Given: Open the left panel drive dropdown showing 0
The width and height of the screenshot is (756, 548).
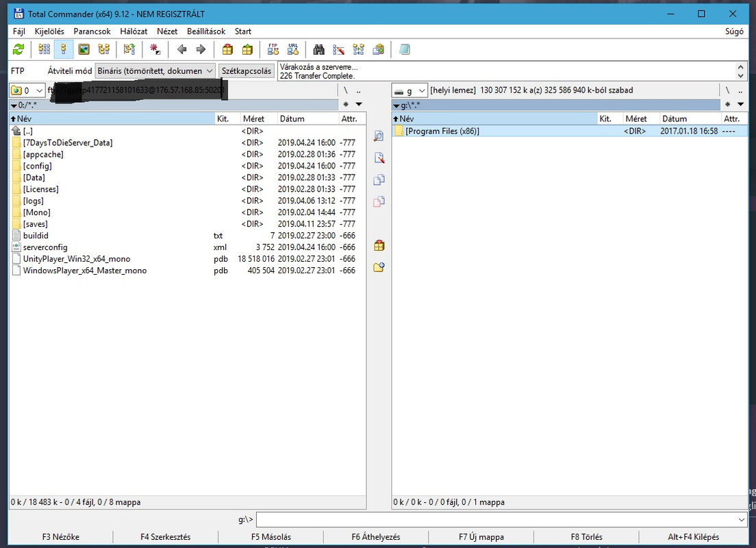Looking at the screenshot, I should click(27, 90).
